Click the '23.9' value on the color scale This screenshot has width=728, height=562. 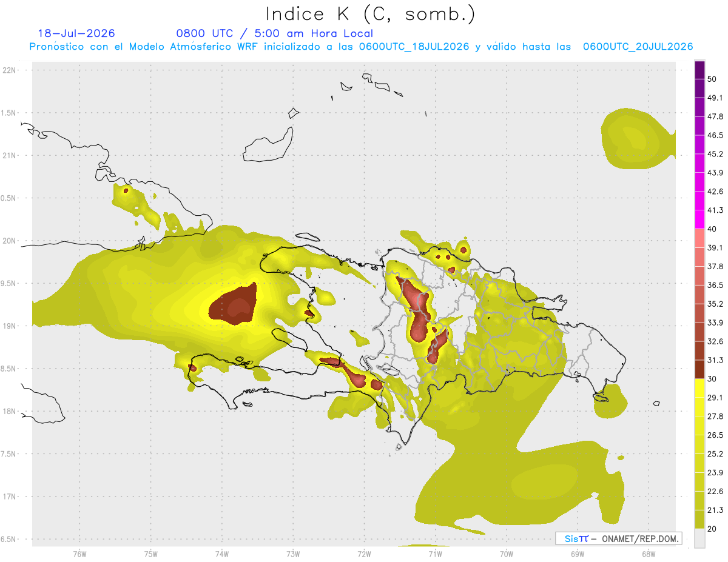click(715, 472)
